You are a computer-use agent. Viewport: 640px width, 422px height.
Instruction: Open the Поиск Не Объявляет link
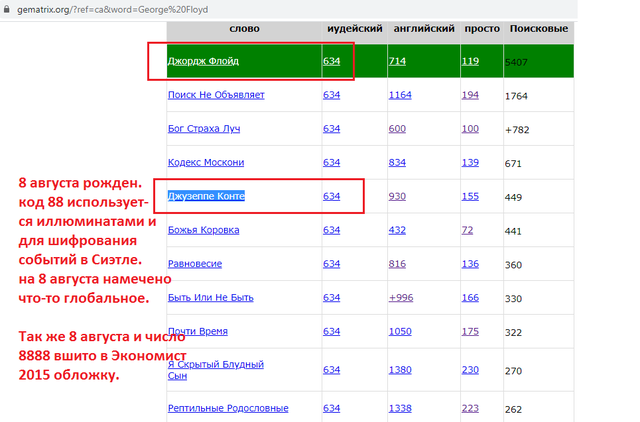(x=216, y=95)
